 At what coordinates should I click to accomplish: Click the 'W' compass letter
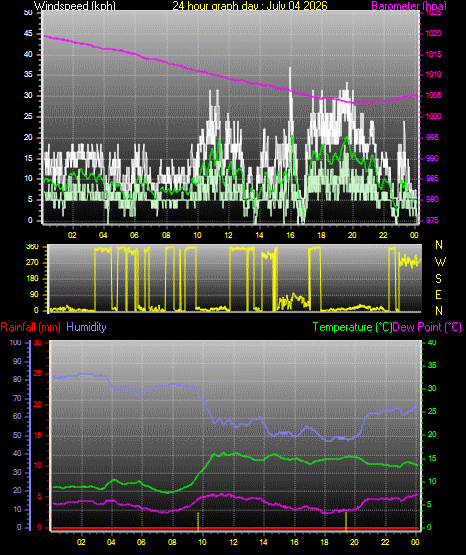(x=440, y=262)
